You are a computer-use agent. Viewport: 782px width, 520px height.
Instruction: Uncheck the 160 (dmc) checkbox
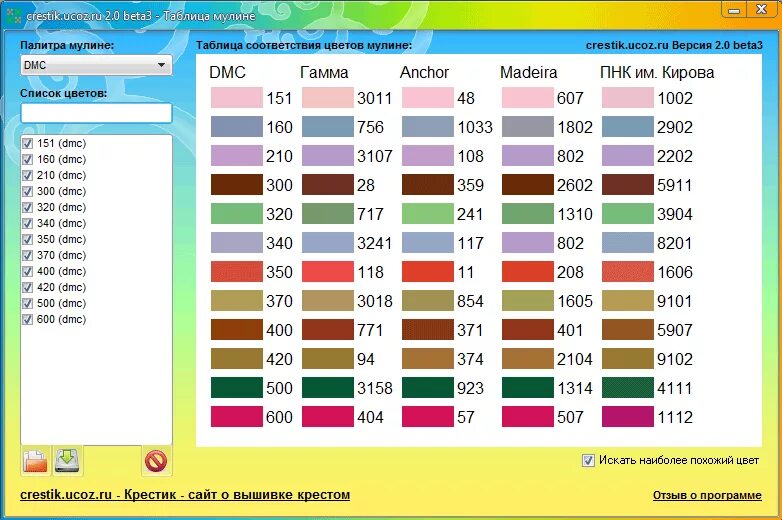pos(27,160)
